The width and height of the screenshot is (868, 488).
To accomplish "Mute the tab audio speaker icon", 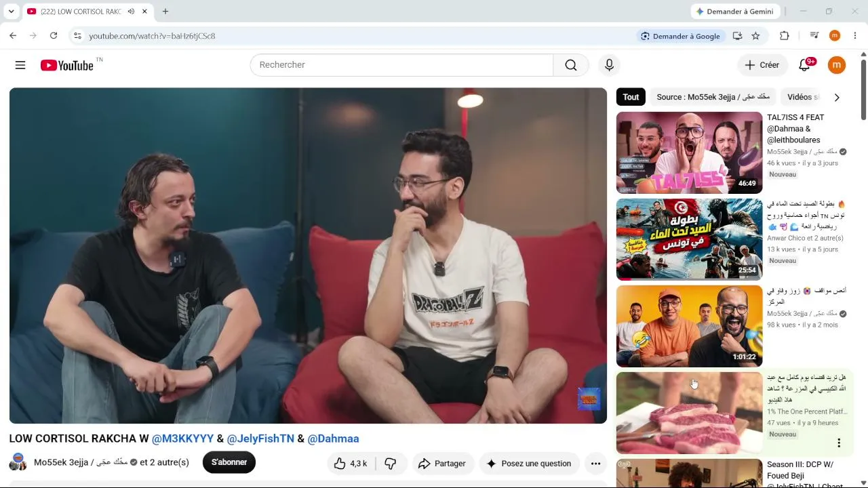I will point(131,12).
